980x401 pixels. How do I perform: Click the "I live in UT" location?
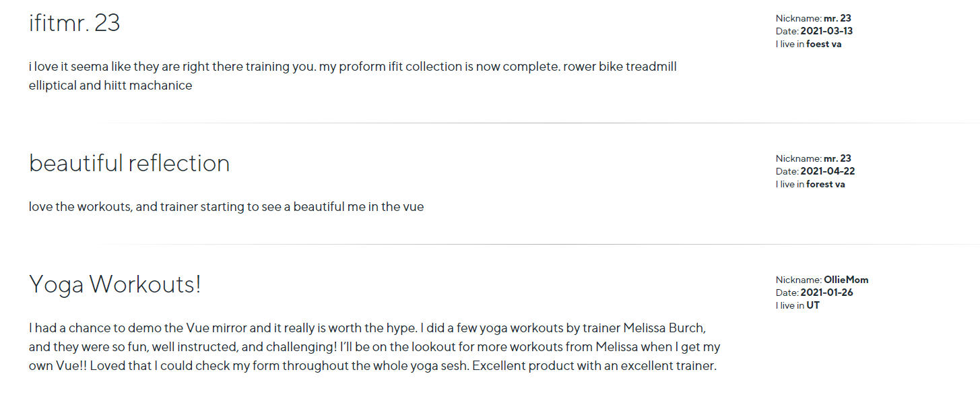(x=797, y=305)
